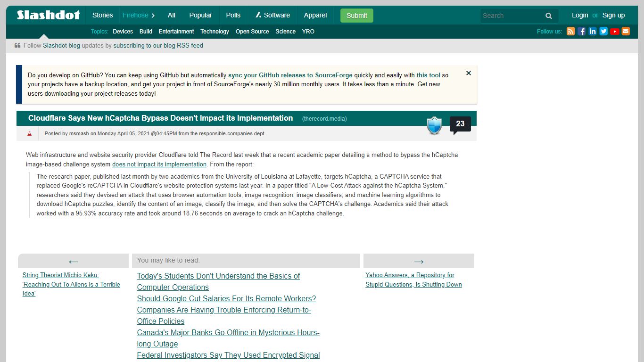
Task: Select the Devices topic
Action: coord(123,32)
